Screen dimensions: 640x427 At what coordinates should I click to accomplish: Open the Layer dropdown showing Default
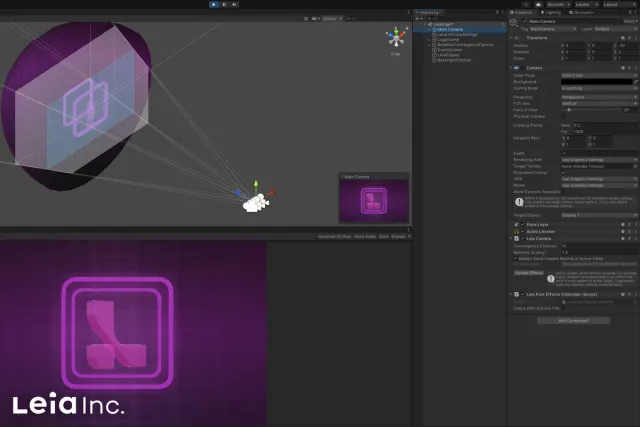pyautogui.click(x=616, y=29)
